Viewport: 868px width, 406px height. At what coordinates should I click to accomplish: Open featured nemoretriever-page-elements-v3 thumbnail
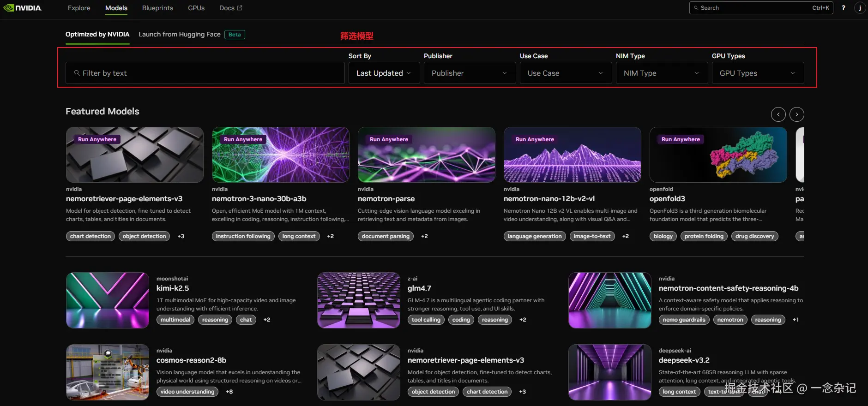135,155
